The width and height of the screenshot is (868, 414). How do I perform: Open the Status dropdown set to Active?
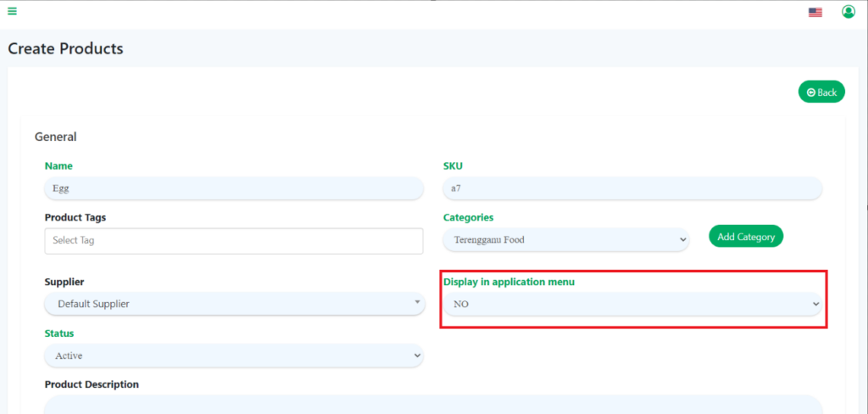(x=234, y=355)
